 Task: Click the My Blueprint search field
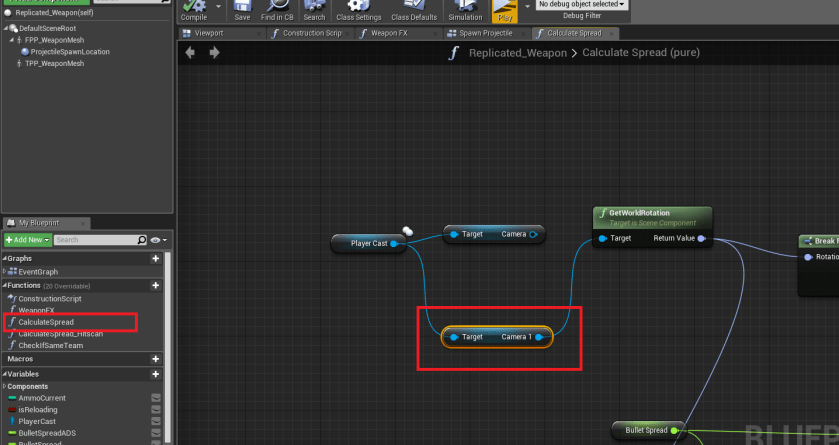95,240
